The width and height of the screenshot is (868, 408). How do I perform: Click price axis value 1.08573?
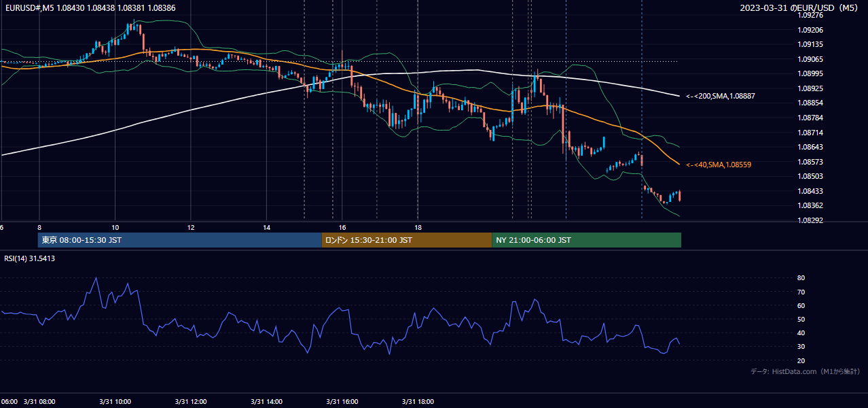[x=810, y=162]
